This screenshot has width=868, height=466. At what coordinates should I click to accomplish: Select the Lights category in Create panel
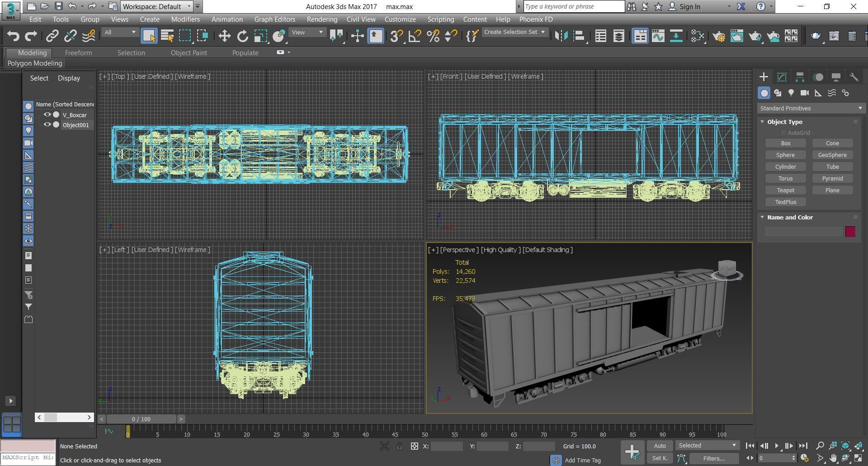791,93
